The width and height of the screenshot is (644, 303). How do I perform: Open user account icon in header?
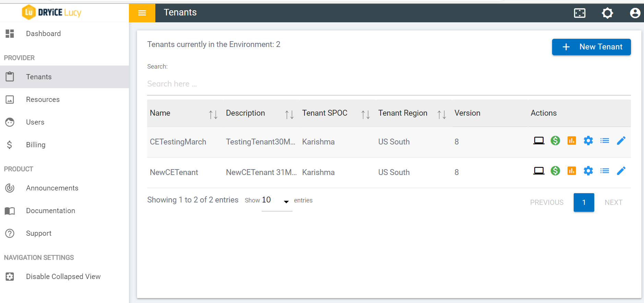[x=635, y=13]
